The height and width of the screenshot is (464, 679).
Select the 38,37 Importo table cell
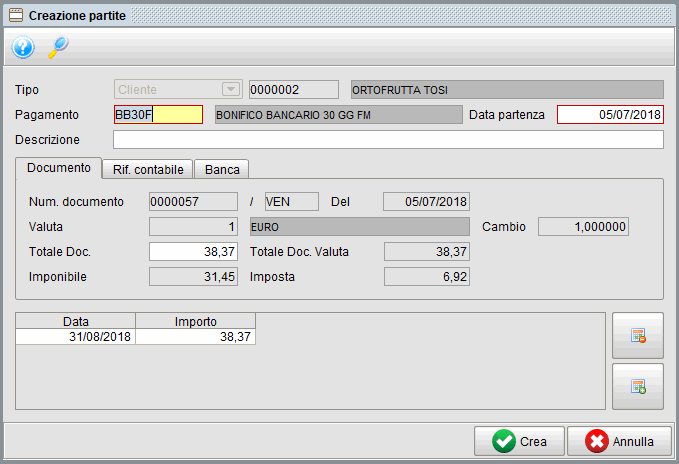[x=195, y=337]
